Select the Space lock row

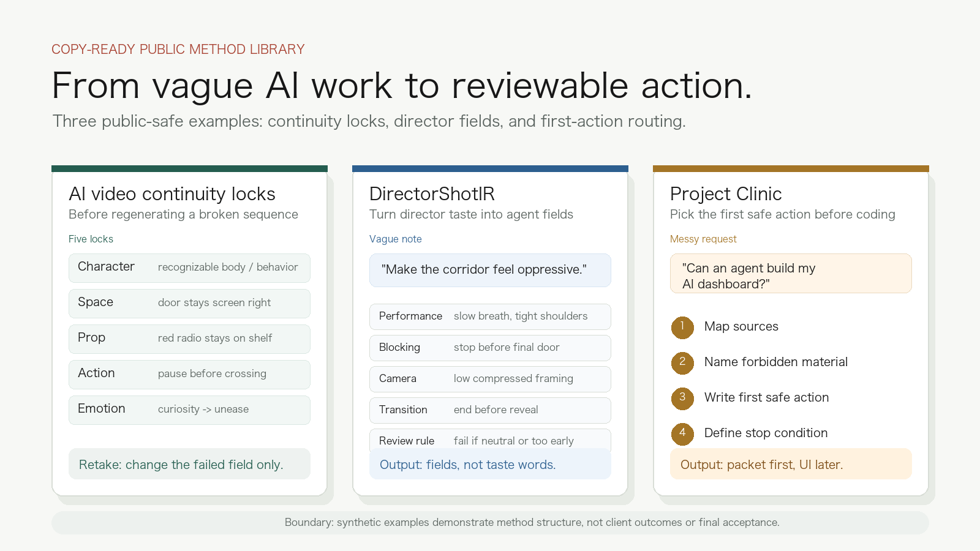tap(189, 304)
